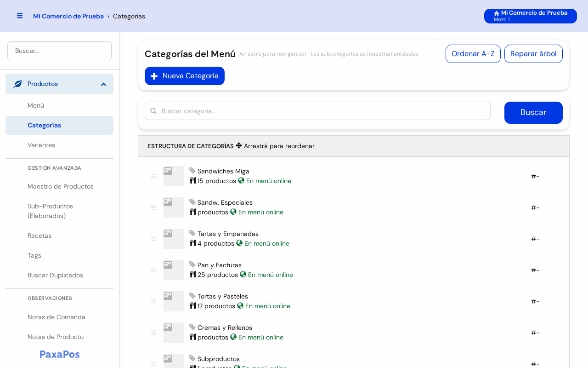Click the image placeholder for Sandw. Especiales

(x=174, y=207)
